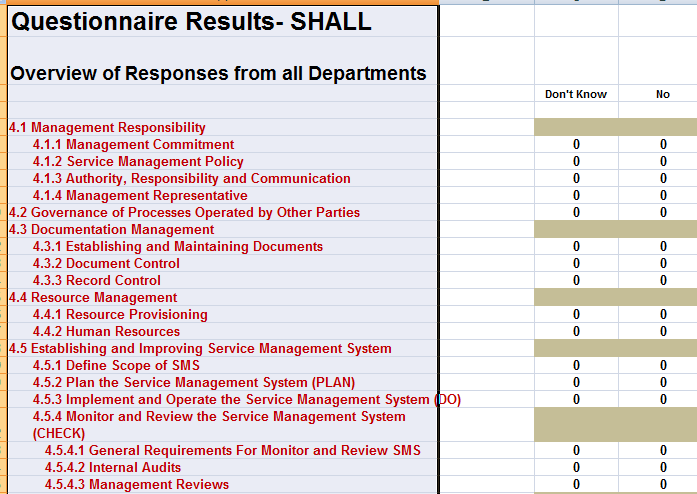Image resolution: width=697 pixels, height=494 pixels.
Task: Click No value for 4.4.1 Resource Provisioning
Action: coord(663,314)
